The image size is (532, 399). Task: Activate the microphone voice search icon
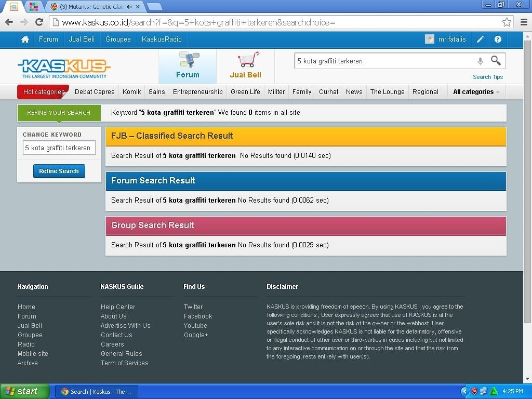[480, 61]
